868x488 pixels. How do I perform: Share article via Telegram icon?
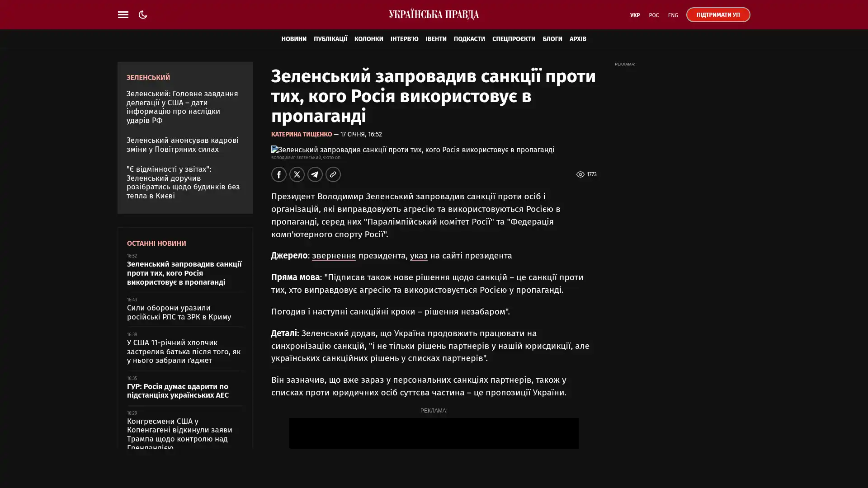coord(315,174)
